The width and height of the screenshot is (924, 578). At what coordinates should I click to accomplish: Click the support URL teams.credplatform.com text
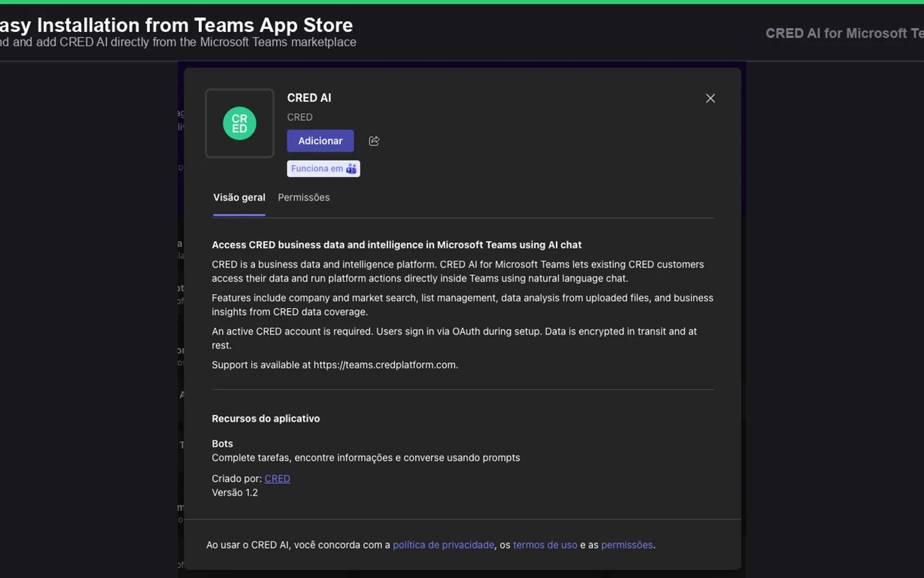(385, 365)
